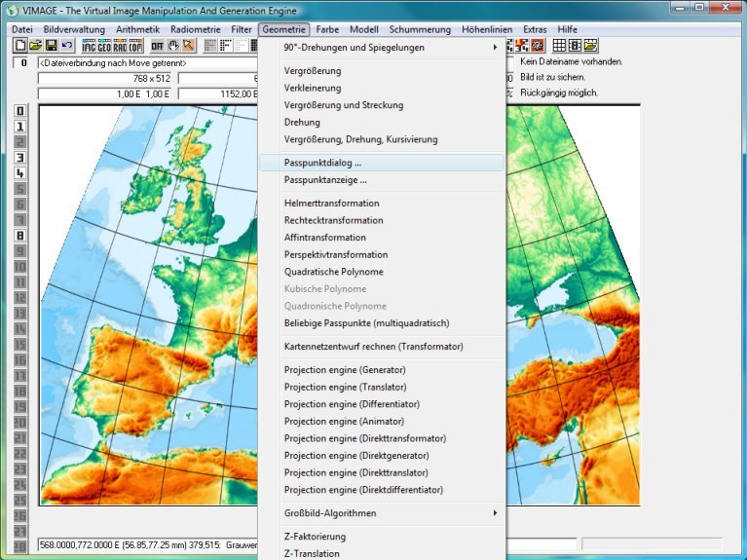
Task: Open the Farbe menu
Action: click(x=328, y=29)
